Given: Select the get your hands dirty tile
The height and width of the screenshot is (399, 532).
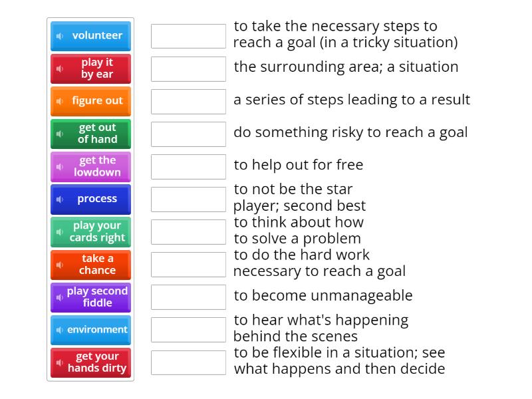Looking at the screenshot, I should tap(90, 362).
